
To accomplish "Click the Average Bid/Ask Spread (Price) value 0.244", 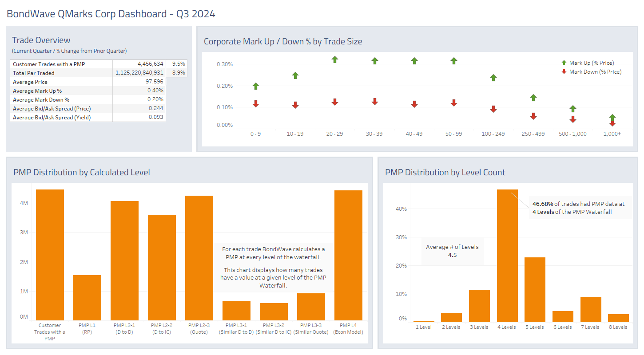I will (x=156, y=108).
